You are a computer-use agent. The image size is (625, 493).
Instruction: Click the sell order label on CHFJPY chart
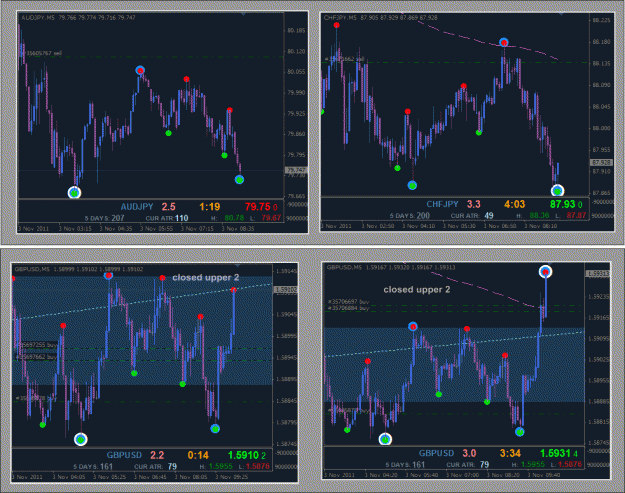click(x=344, y=59)
